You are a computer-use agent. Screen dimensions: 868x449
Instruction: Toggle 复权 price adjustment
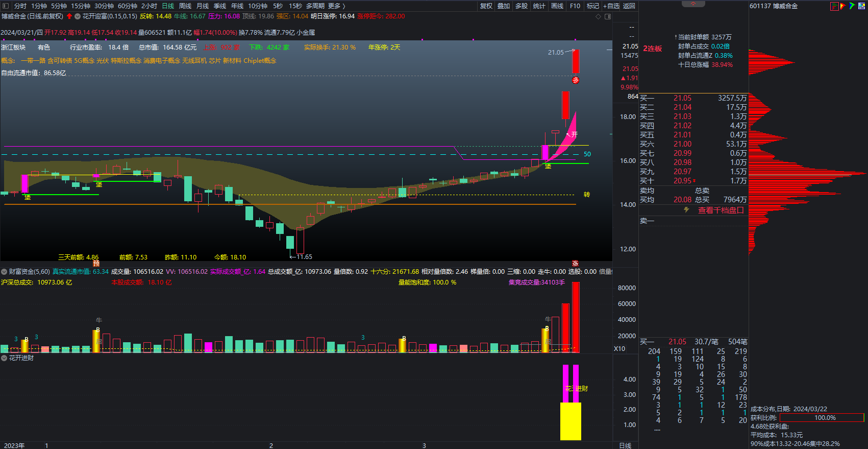(x=486, y=6)
